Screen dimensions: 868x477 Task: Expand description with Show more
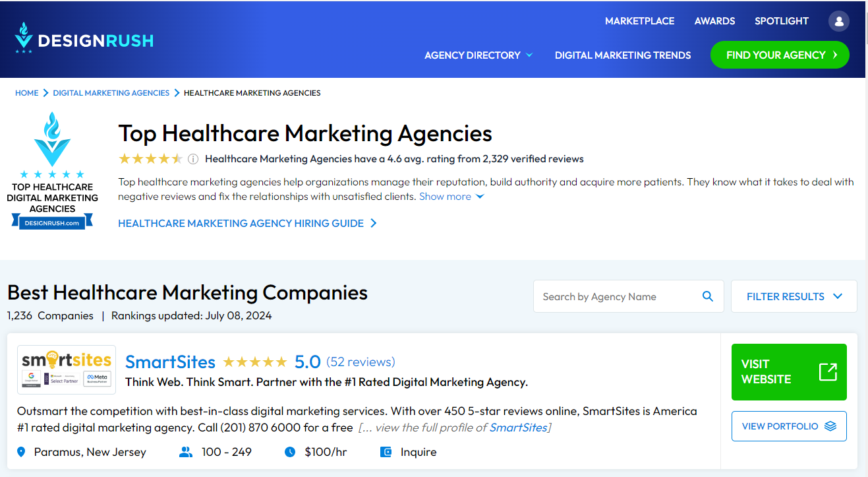coord(451,197)
